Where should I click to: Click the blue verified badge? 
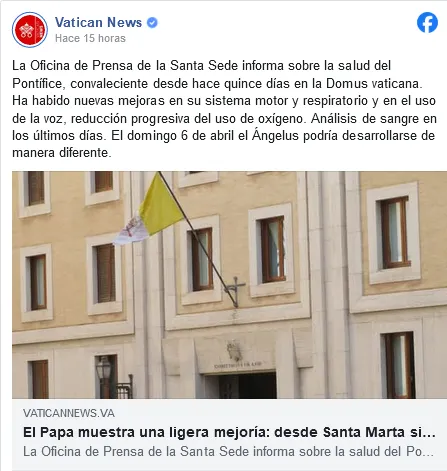tap(152, 23)
